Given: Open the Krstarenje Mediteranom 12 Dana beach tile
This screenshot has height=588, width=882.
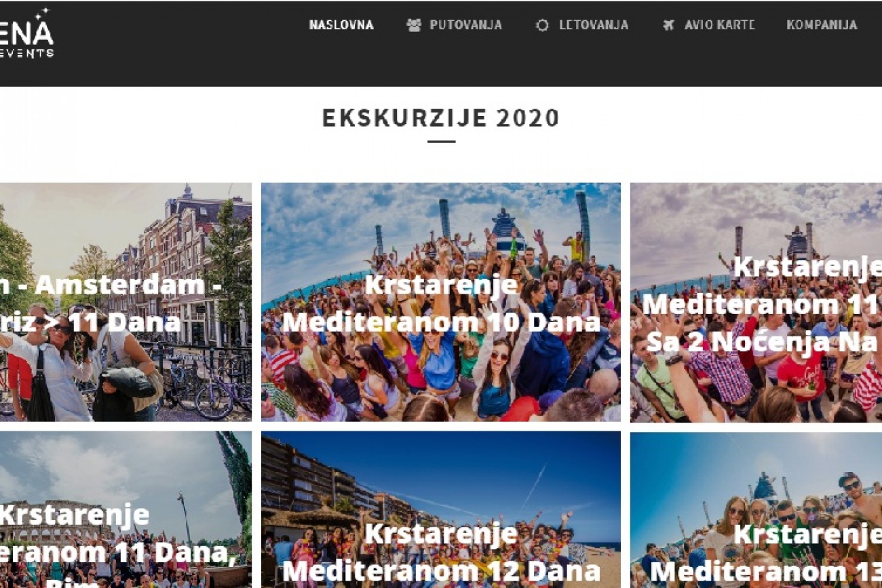Looking at the screenshot, I should tap(441, 510).
